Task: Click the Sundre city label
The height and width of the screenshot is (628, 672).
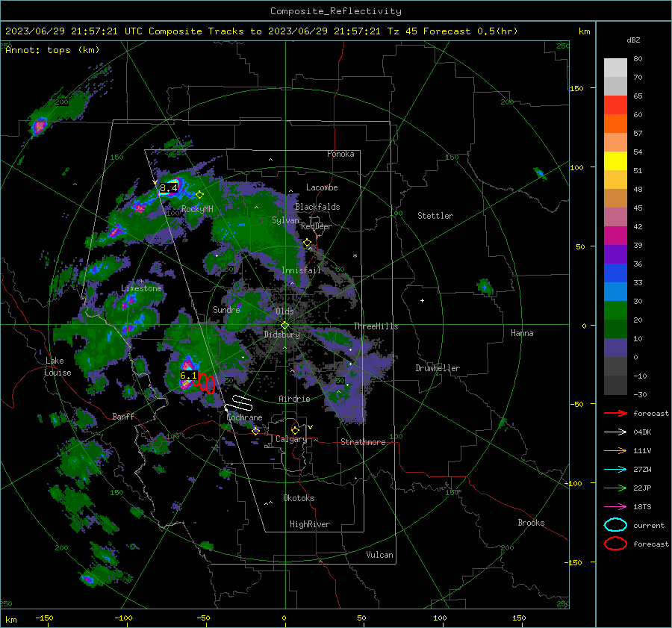Action: point(226,309)
